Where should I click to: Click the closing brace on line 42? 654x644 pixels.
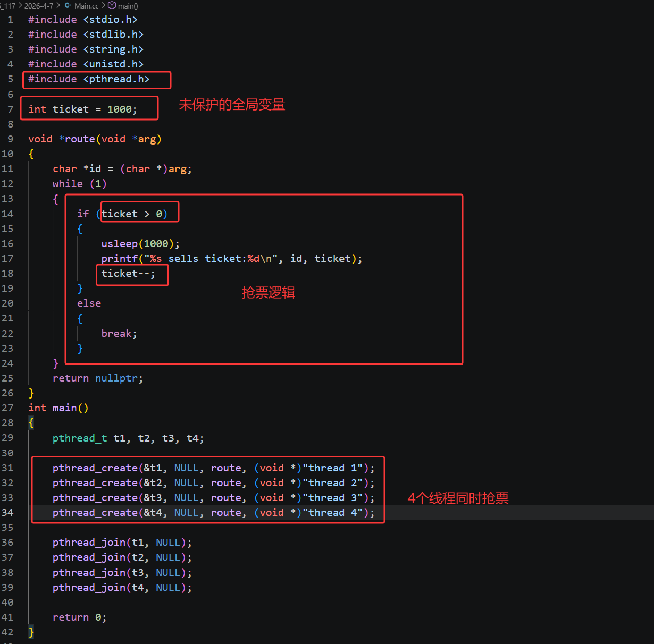(x=31, y=632)
